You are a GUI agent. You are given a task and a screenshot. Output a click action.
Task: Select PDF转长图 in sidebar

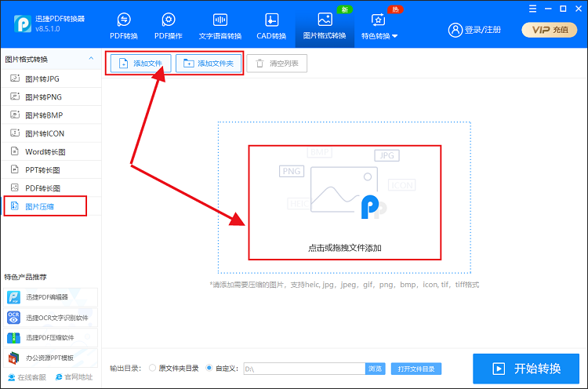(52, 188)
